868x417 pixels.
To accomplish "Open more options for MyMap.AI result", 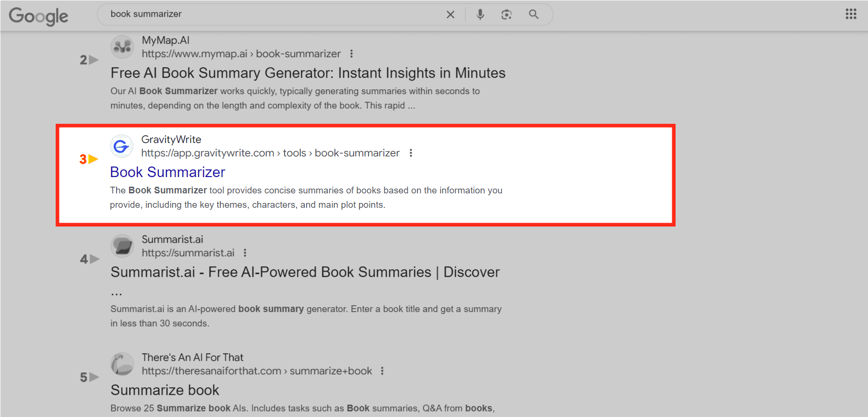I will point(351,54).
